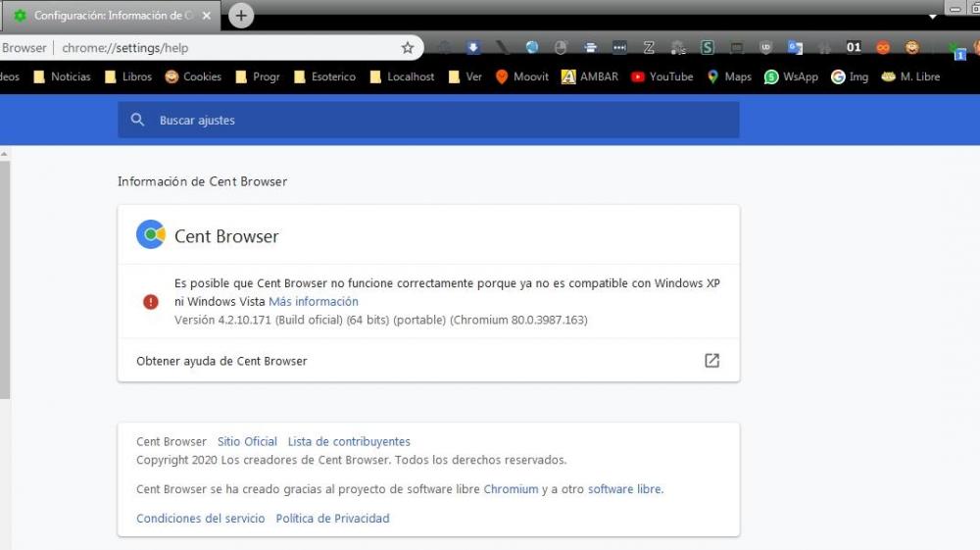Open the blue download arrow extension

pos(473,47)
